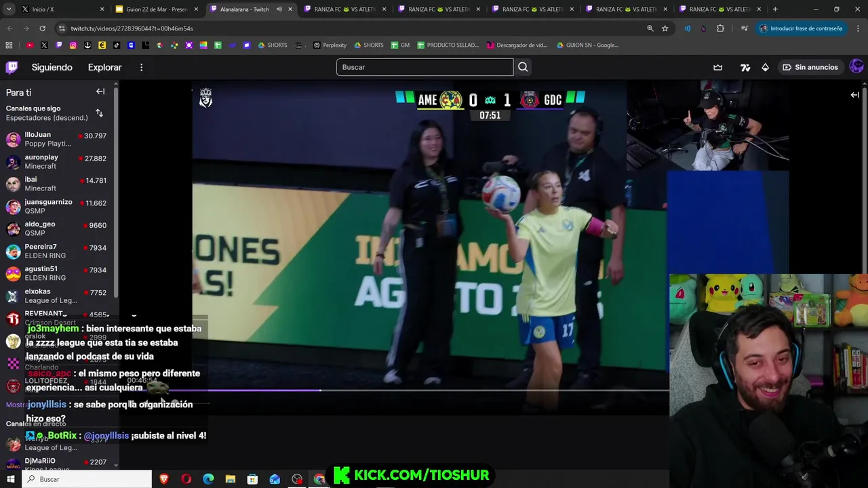Image resolution: width=868 pixels, height=488 pixels.
Task: Open Perplexity bookmark
Action: [330, 45]
